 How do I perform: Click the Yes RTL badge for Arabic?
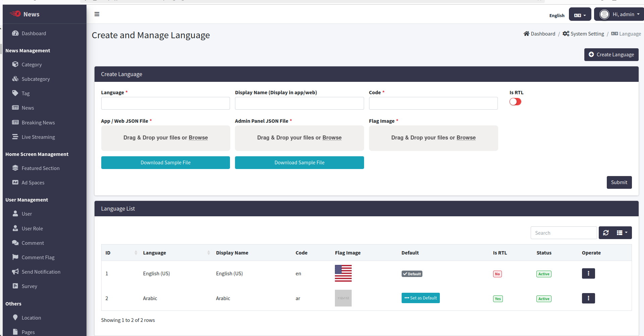point(498,299)
